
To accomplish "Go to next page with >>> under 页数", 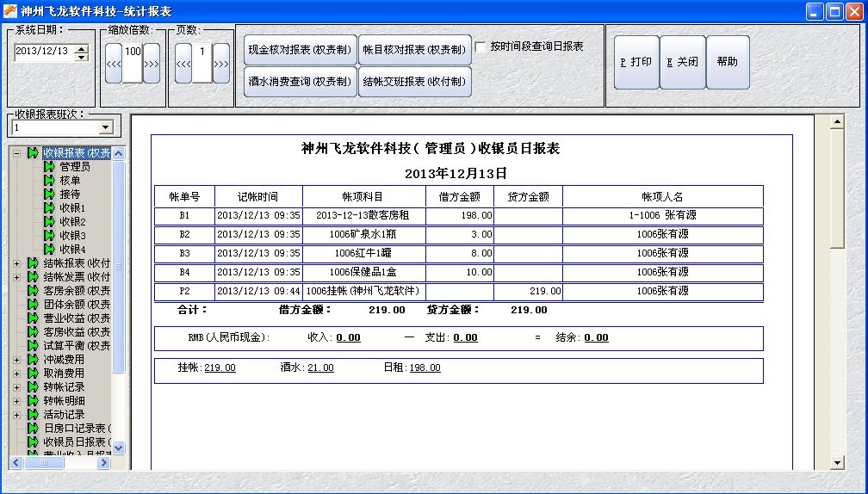I will click(220, 64).
